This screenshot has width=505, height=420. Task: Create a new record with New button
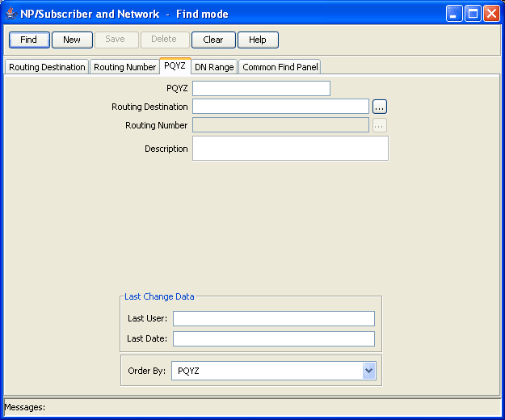pyautogui.click(x=72, y=40)
